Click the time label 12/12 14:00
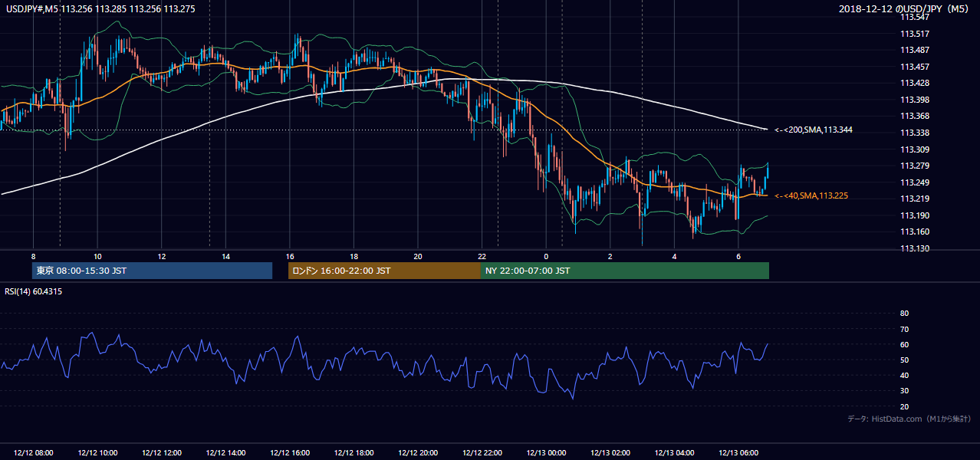 tap(225, 453)
